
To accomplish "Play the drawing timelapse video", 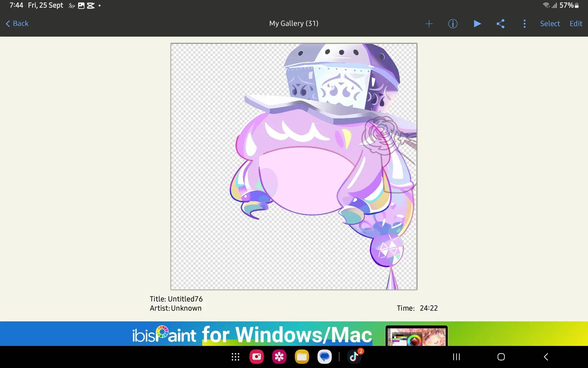I will pos(477,24).
